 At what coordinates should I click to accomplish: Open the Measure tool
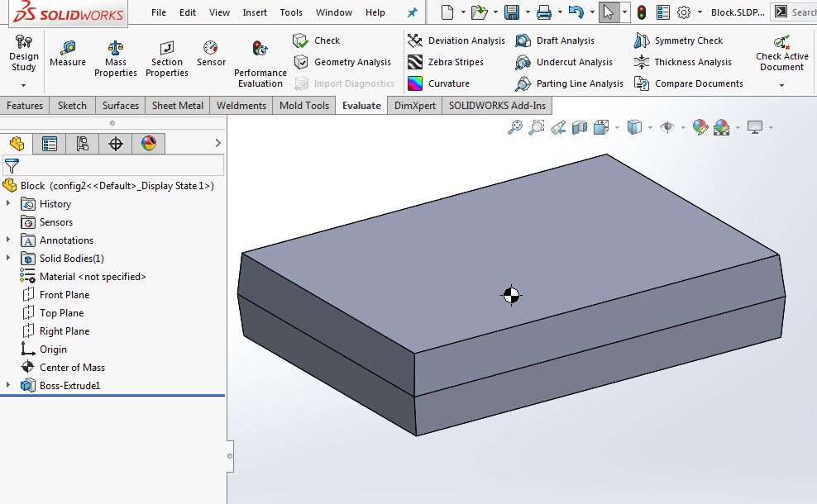point(68,55)
